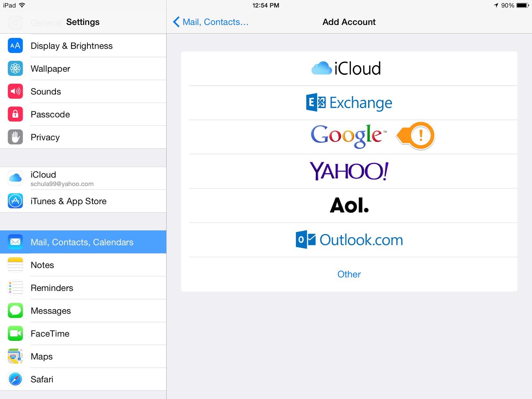
Task: Tap the red Sounds speaker icon
Action: pyautogui.click(x=15, y=91)
